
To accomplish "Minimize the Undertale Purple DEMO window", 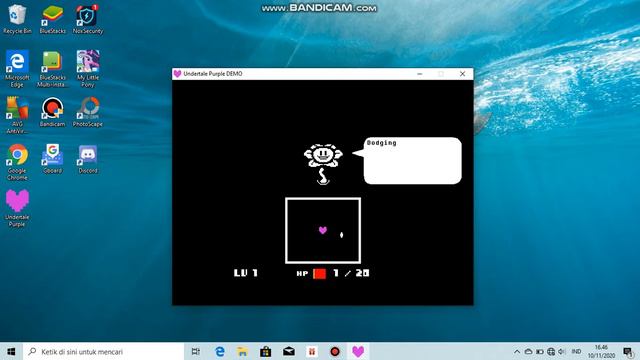I will [x=420, y=74].
